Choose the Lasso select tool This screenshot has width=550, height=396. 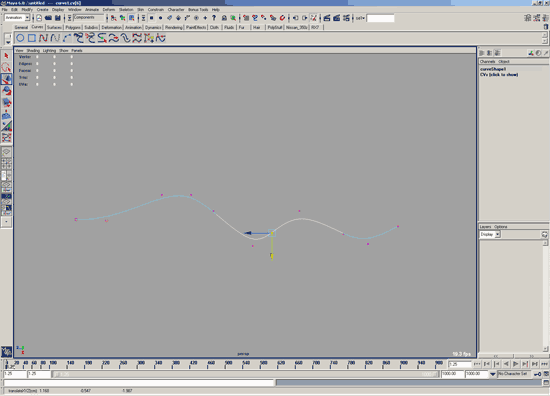(x=6, y=68)
